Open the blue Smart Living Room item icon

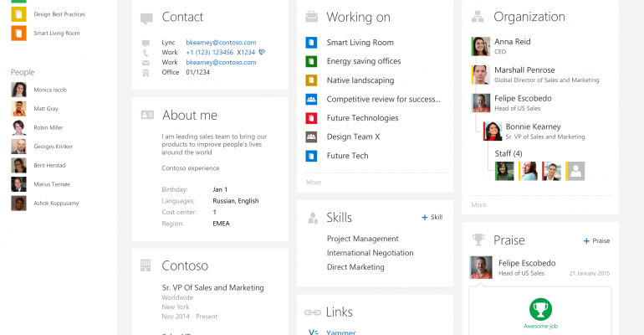(x=311, y=43)
